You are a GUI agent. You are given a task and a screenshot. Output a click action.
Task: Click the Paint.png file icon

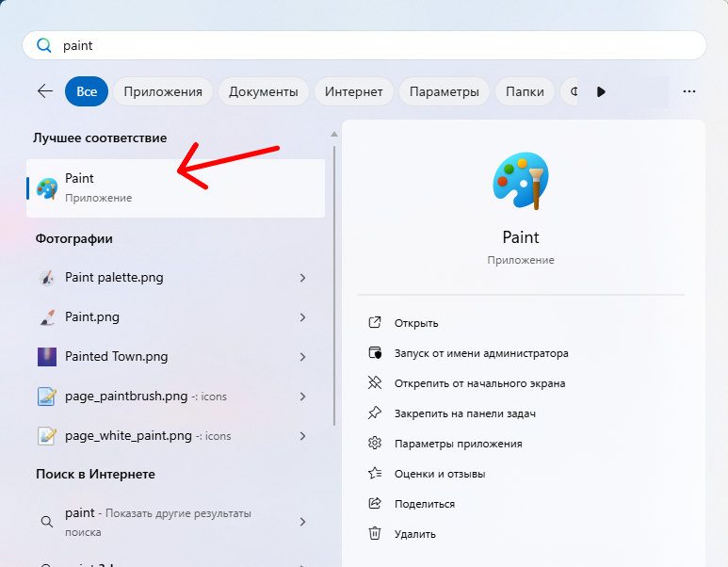47,317
